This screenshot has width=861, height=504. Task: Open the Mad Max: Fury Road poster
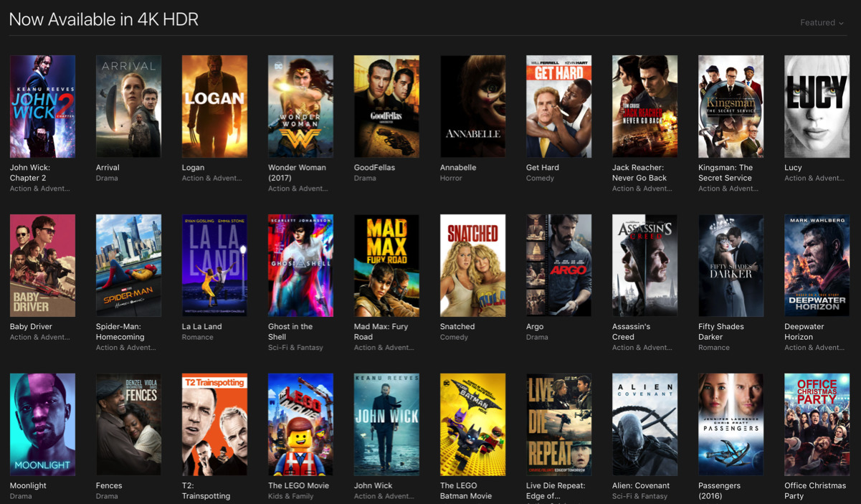coord(386,265)
